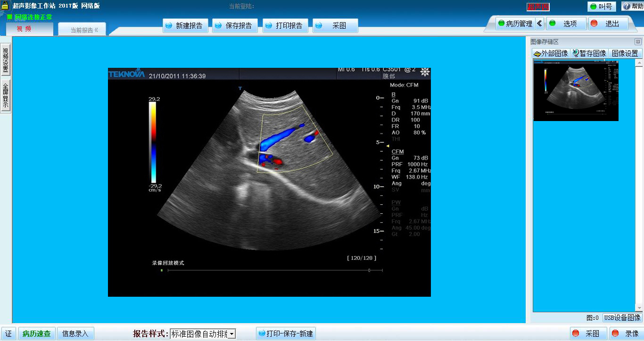Click the bottom-right 采图 capture button
Screen dimensions: 644x341
click(588, 333)
